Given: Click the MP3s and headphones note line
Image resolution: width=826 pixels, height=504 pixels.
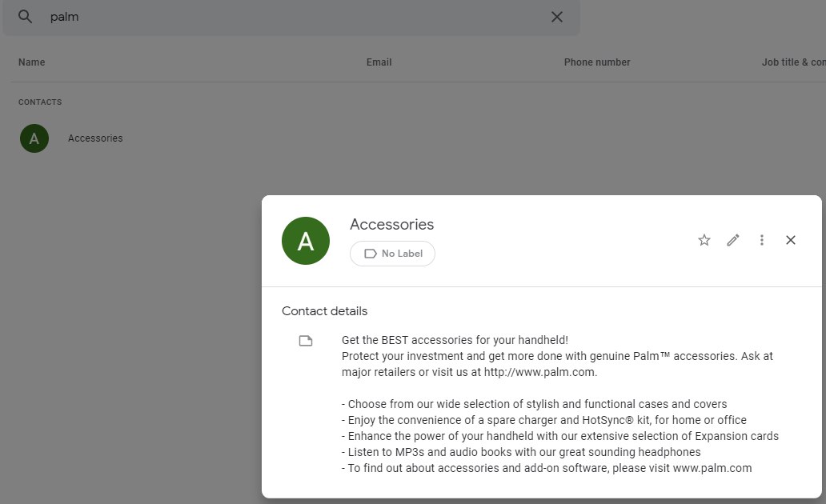Looking at the screenshot, I should coord(521,452).
